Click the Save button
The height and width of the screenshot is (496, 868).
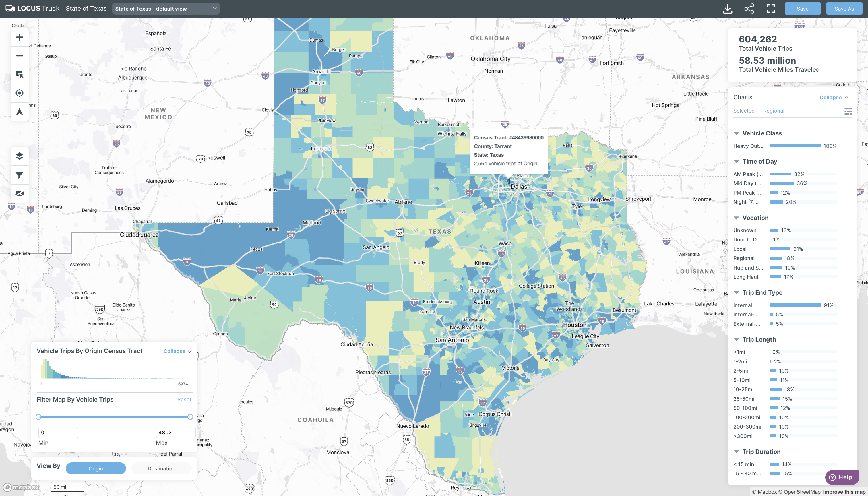[803, 9]
